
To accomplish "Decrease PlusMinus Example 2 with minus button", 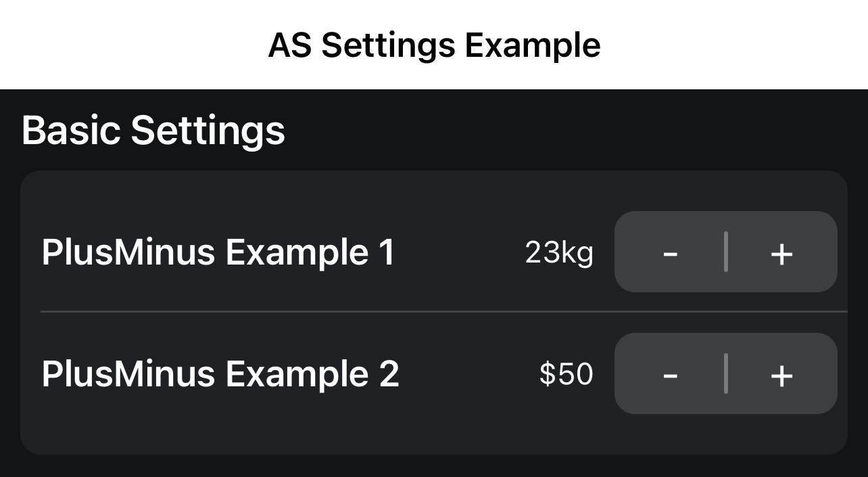I will pos(670,374).
